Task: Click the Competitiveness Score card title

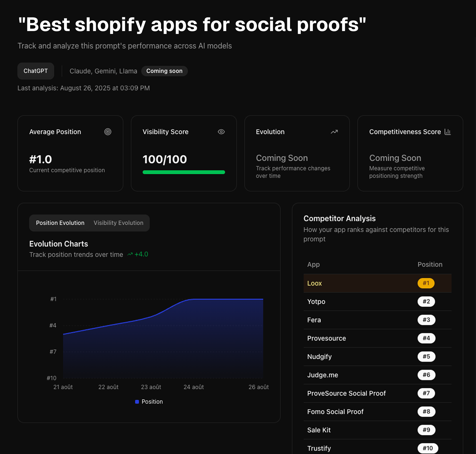Action: [405, 132]
